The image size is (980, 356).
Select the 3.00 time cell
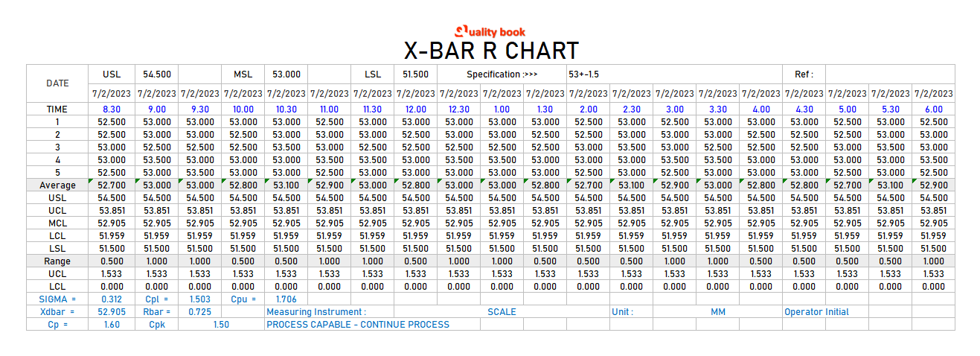pos(675,109)
